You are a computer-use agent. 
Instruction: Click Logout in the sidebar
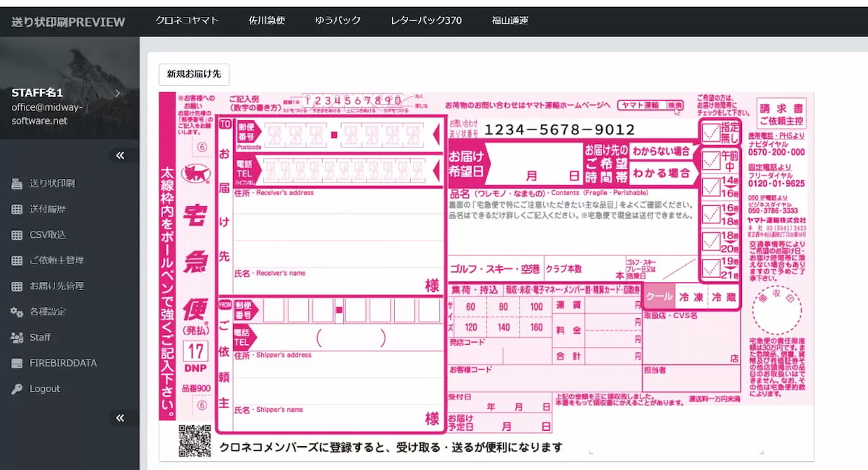[x=45, y=389]
